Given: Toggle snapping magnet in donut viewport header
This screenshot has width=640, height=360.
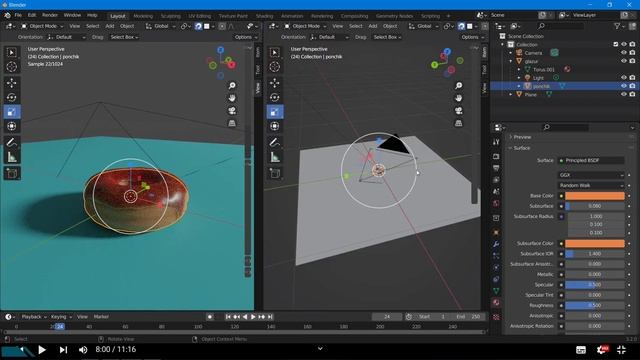Looking at the screenshot, I should (198, 26).
